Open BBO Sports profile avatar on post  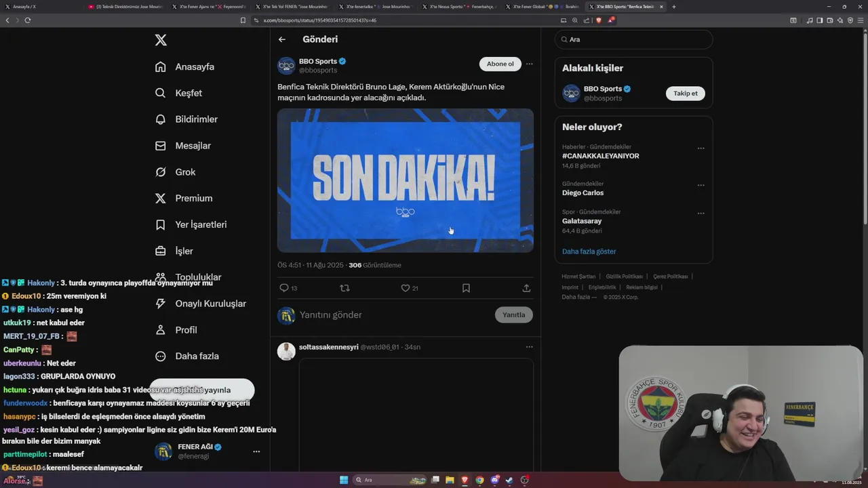(x=286, y=66)
